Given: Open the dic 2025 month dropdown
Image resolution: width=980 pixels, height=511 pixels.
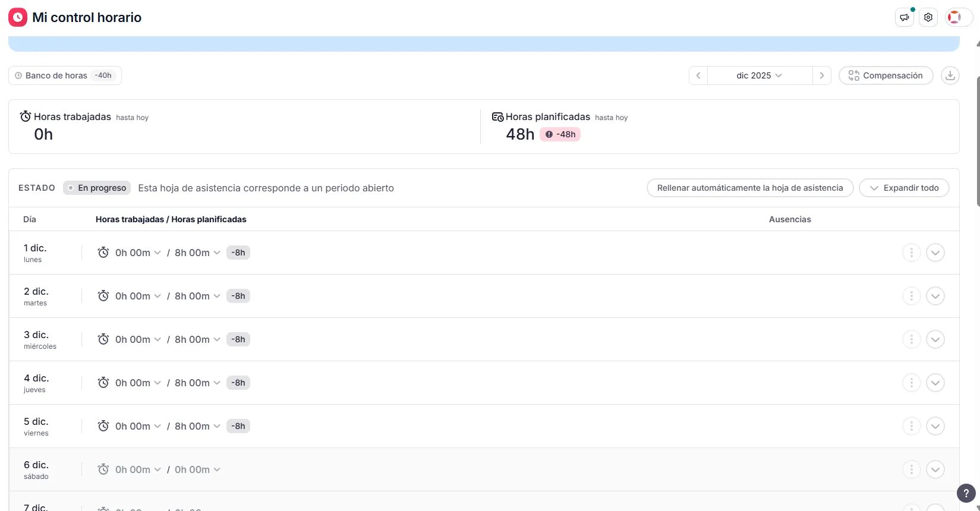Looking at the screenshot, I should [x=759, y=75].
